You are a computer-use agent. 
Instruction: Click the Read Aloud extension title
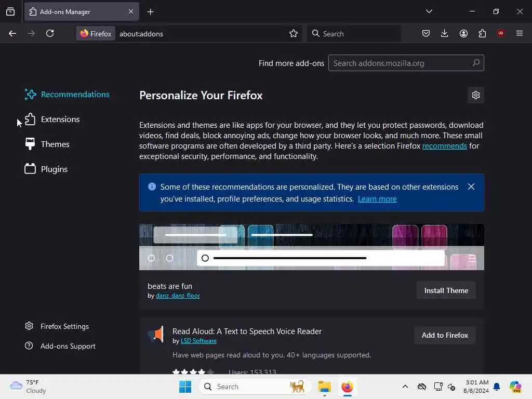[247, 331]
